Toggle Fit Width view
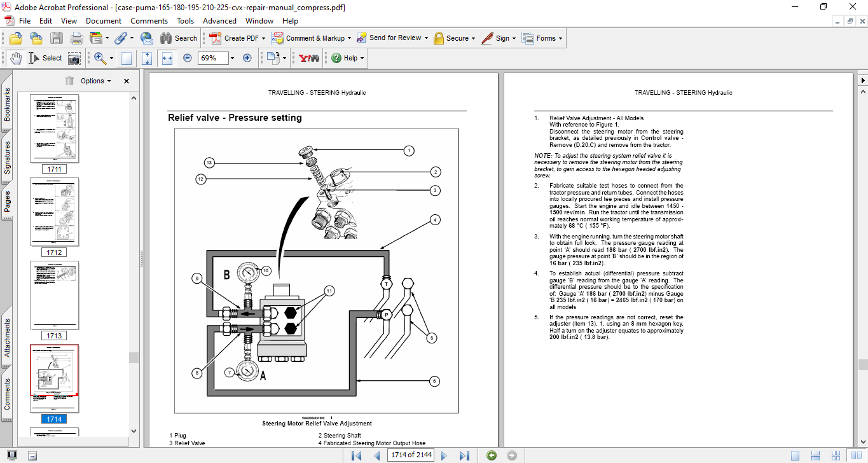 click(167, 58)
